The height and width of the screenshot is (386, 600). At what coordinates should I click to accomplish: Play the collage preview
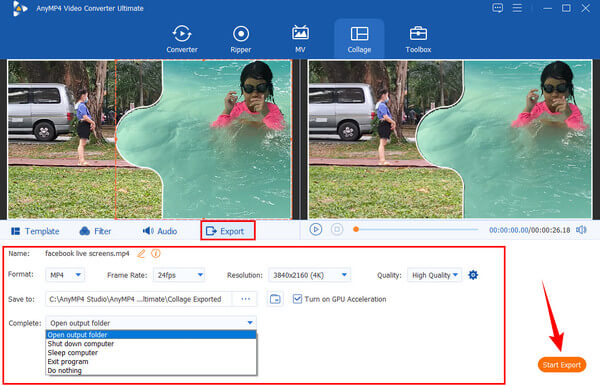tap(316, 230)
